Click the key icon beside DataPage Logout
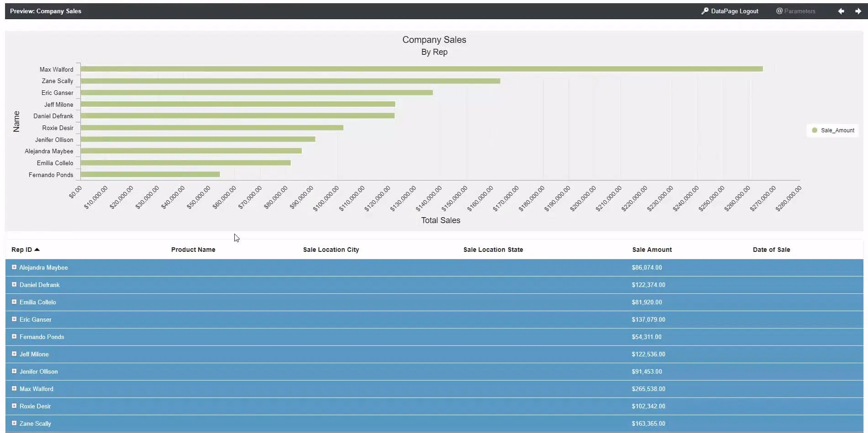Screen dimensions: 868x433 point(705,11)
